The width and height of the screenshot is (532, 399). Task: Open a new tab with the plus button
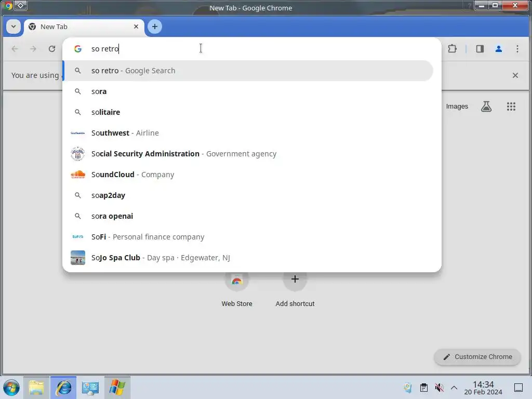155,26
